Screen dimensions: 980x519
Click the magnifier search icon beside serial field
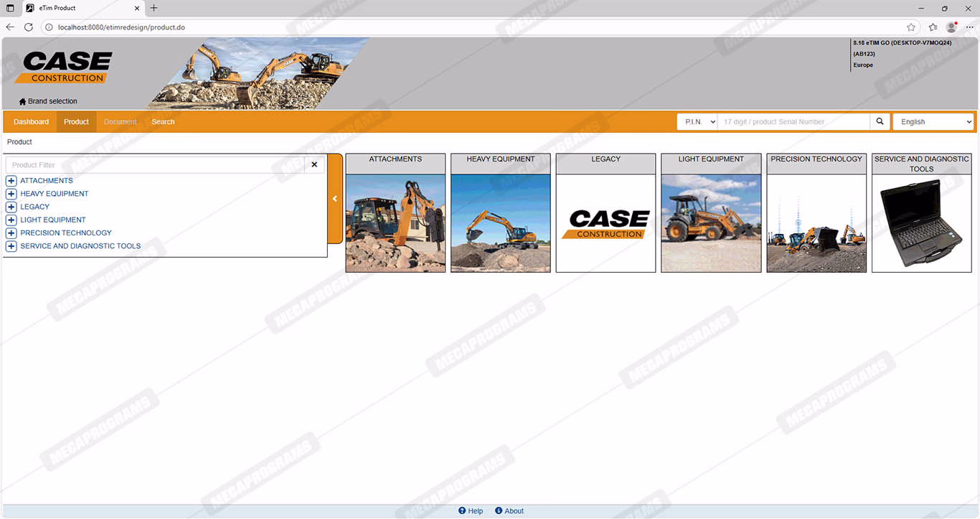tap(880, 122)
